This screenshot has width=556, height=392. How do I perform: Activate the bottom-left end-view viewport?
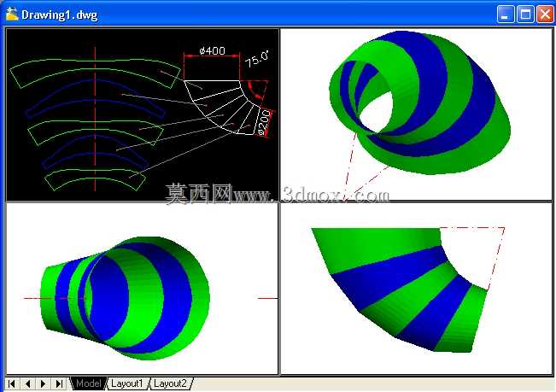142,288
